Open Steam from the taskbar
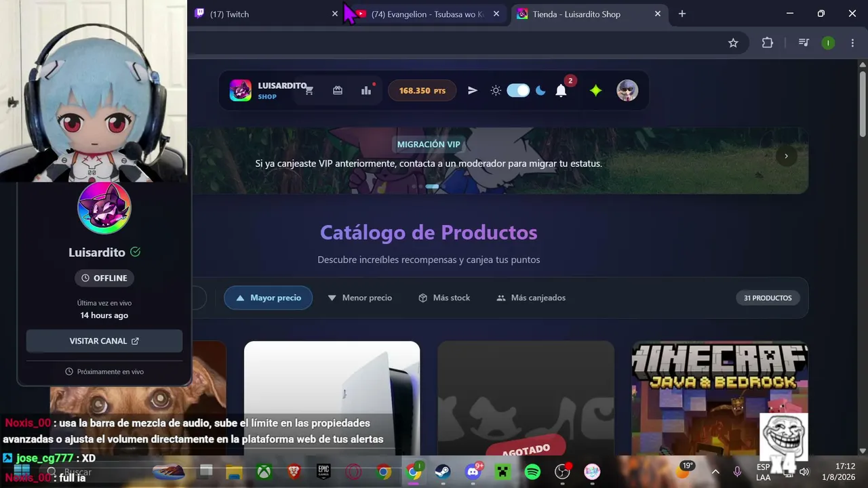The image size is (868, 488). click(443, 472)
